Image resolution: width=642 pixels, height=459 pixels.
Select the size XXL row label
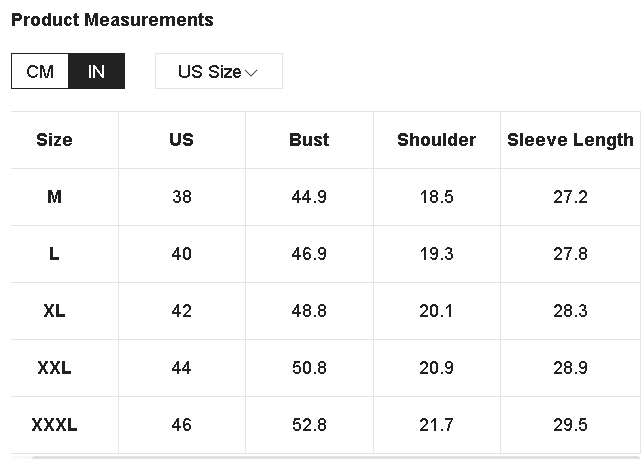(54, 368)
